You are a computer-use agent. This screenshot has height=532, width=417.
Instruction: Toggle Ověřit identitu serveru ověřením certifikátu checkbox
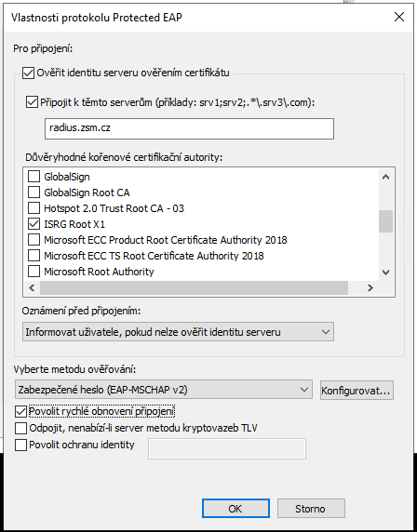pyautogui.click(x=28, y=73)
